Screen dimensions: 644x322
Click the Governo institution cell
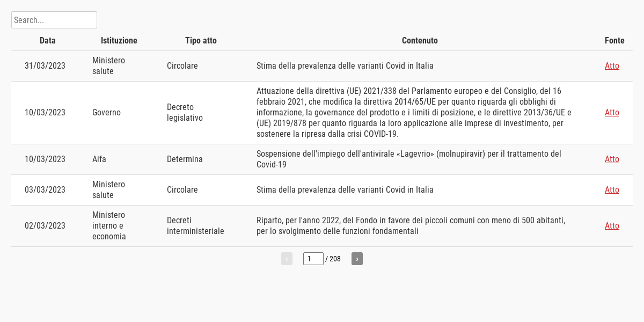106,113
